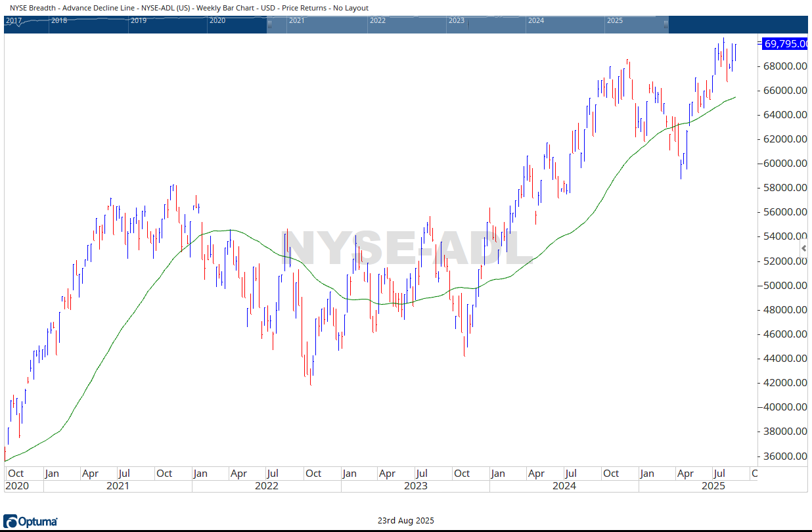Click the 2023 year label on the time axis
Screen dimensions: 812x532
click(415, 486)
